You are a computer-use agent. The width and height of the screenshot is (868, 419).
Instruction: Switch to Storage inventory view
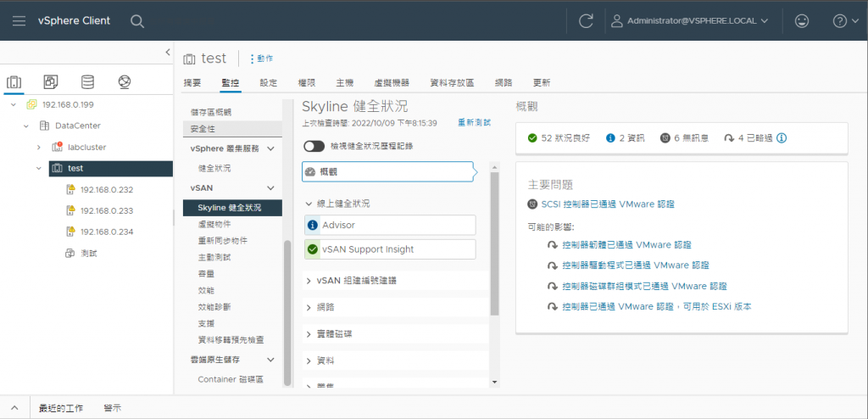click(x=87, y=82)
